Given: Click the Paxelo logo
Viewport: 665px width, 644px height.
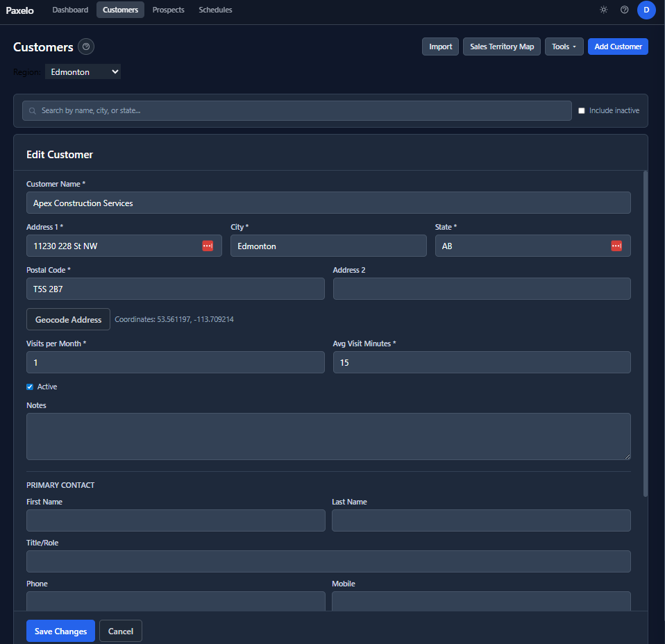Looking at the screenshot, I should point(19,10).
